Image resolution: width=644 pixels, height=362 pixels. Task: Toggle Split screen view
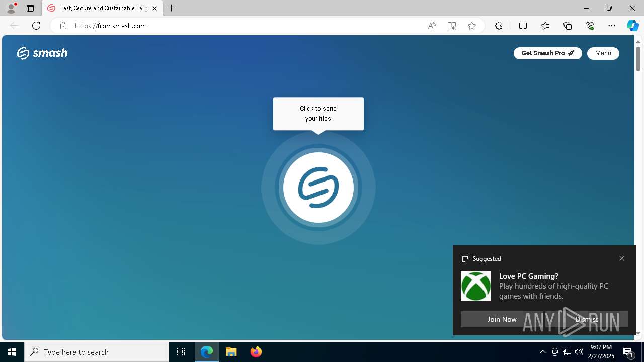point(523,26)
